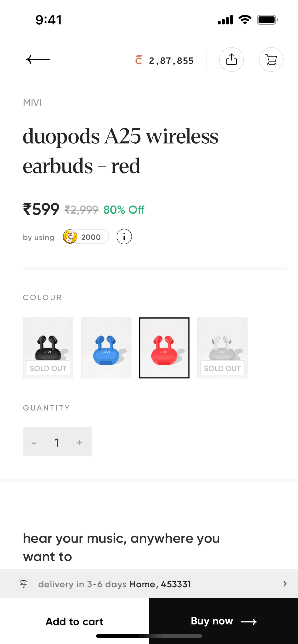Screen dimensions: 298x644
Task: Select the red earbuds colour option
Action: pos(164,348)
